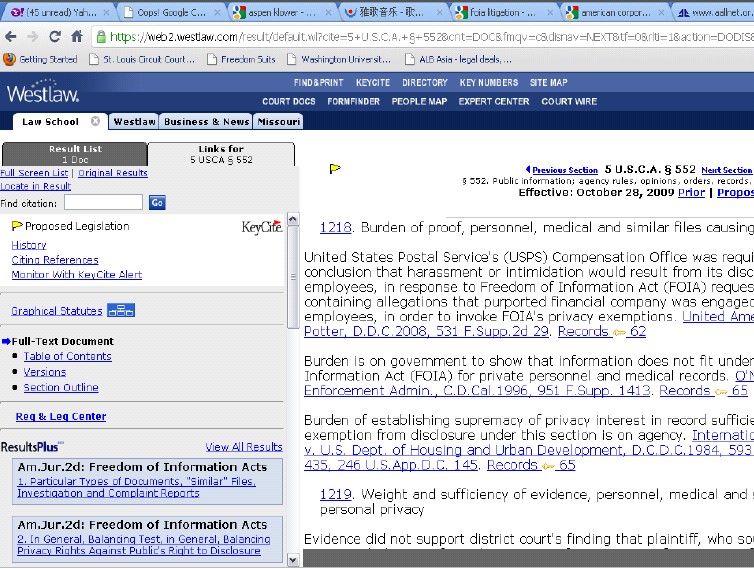This screenshot has width=754, height=569.
Task: Open Section Outline link
Action: point(61,388)
